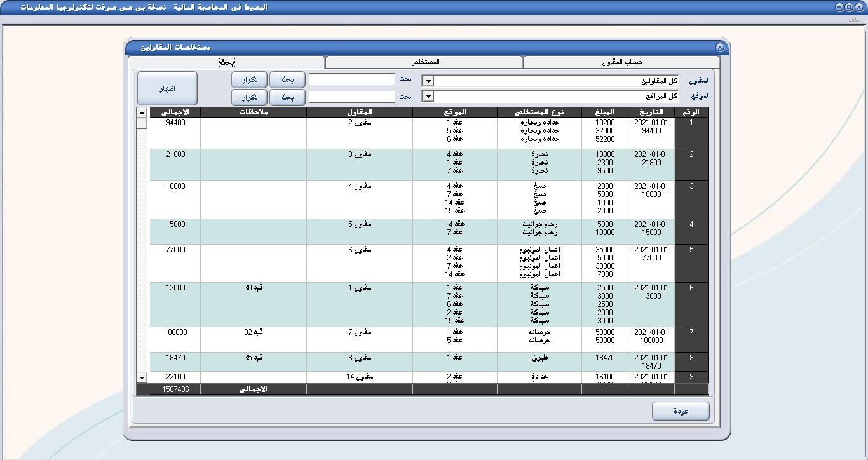Expand the المقاول dropdown arrow
Screen dimensions: 868x460
[428, 81]
